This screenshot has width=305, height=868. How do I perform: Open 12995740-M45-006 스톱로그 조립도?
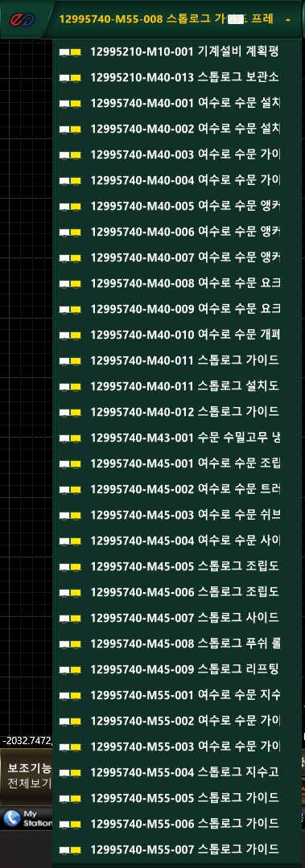[x=176, y=592]
